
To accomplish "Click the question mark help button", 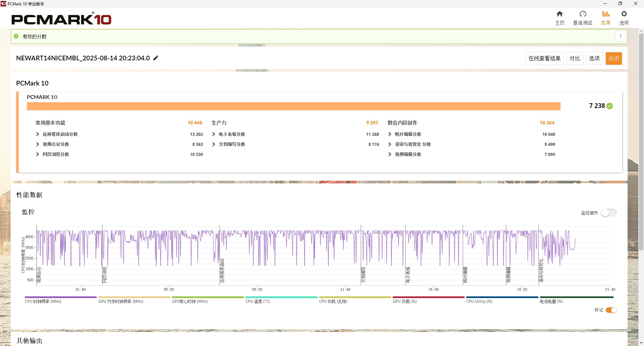I will 621,36.
